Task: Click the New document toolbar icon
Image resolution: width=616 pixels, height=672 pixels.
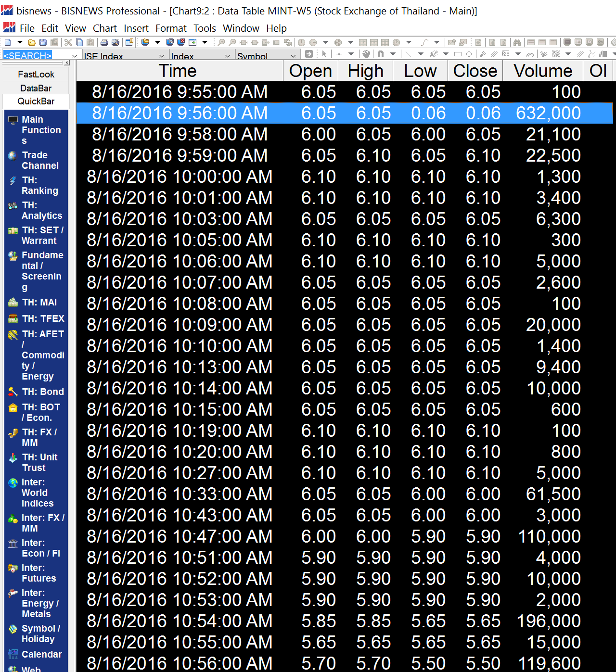Action: pyautogui.click(x=7, y=42)
